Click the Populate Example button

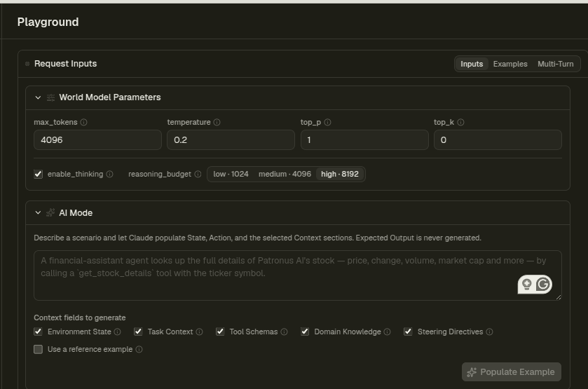point(511,371)
